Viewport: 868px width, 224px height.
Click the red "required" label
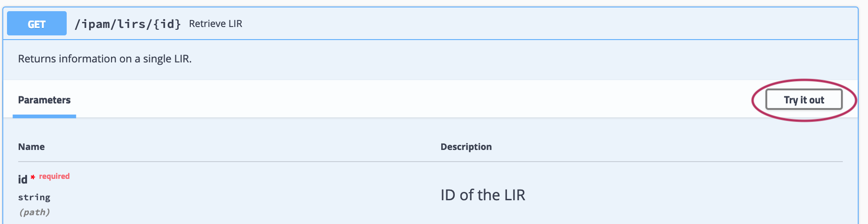click(54, 176)
